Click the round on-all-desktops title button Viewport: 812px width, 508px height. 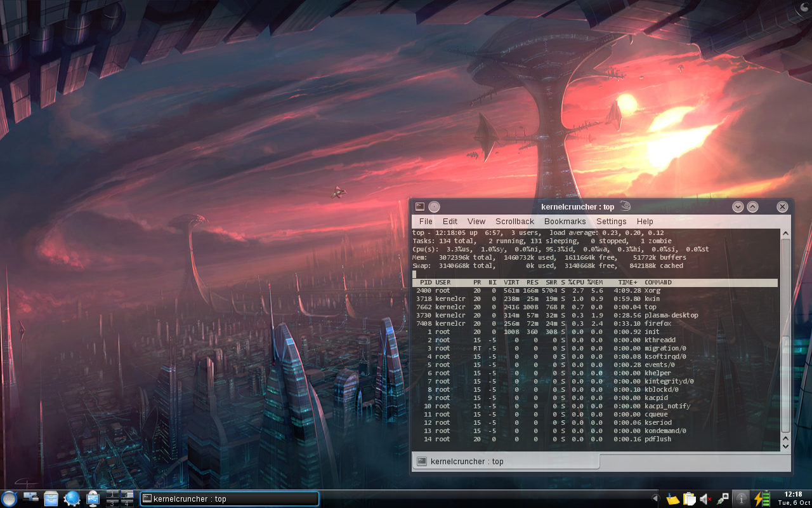pos(434,206)
